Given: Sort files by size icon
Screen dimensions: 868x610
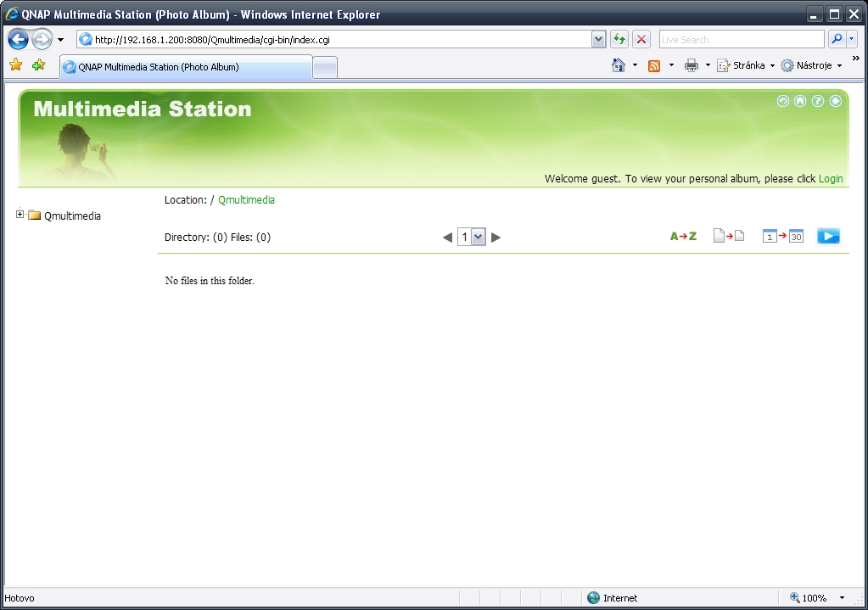Looking at the screenshot, I should tap(729, 236).
